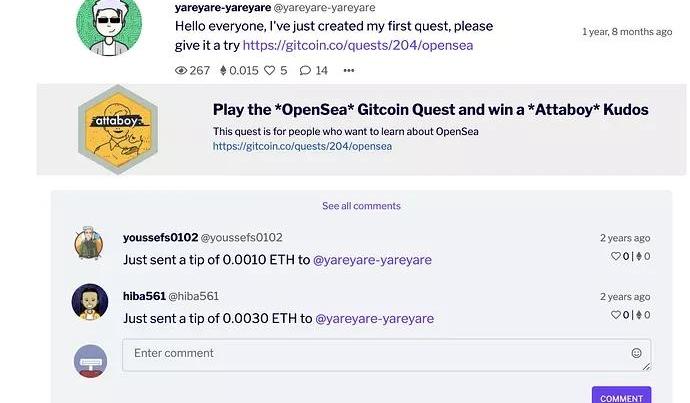Open the gitcoin quest link in post text
This screenshot has height=403, width=690.
click(x=357, y=45)
